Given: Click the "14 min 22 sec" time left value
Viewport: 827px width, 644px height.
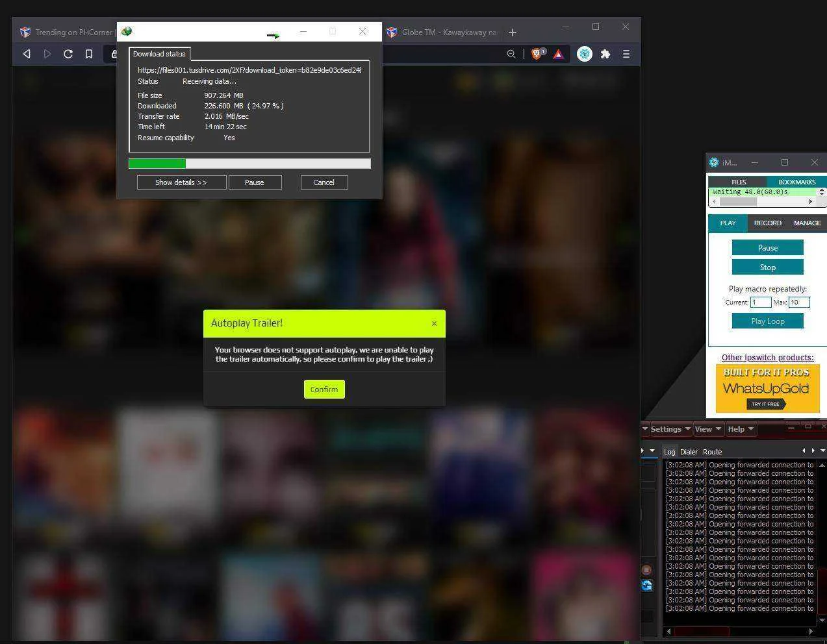Looking at the screenshot, I should [225, 127].
